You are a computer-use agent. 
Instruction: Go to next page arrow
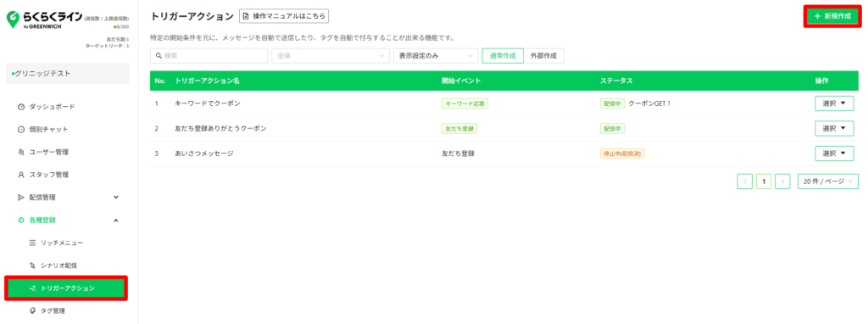pyautogui.click(x=782, y=182)
